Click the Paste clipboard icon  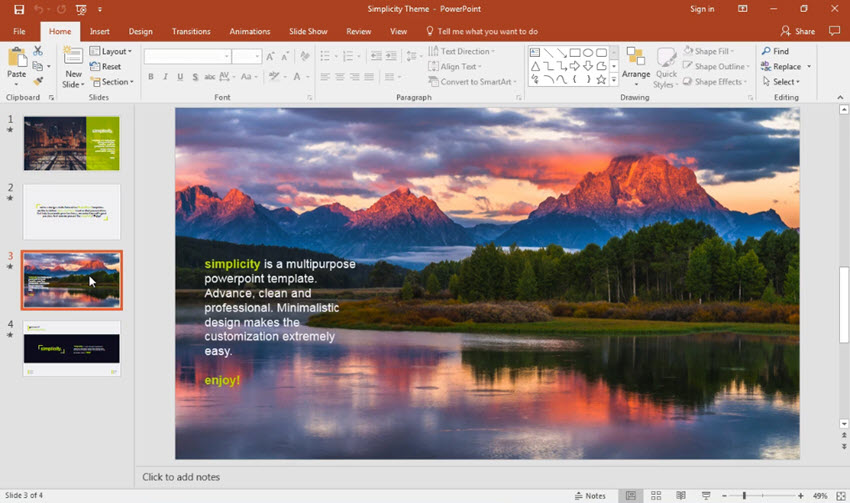tap(17, 57)
